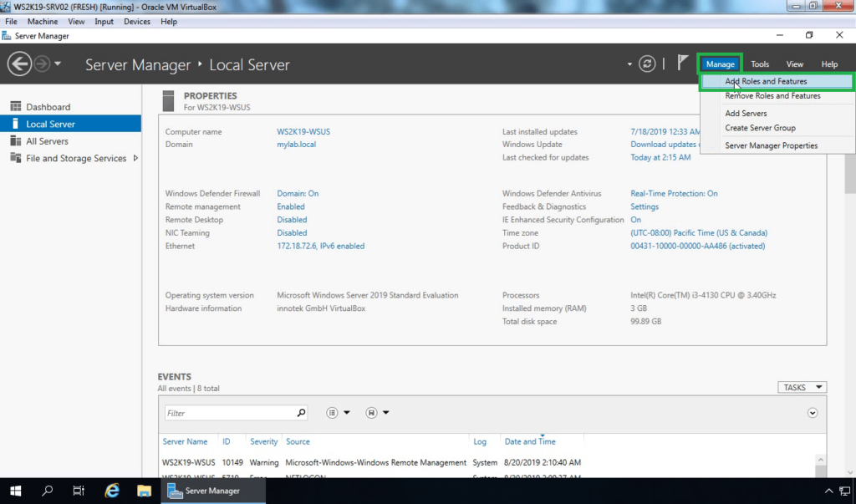Select the event with ID 10149

[372, 462]
